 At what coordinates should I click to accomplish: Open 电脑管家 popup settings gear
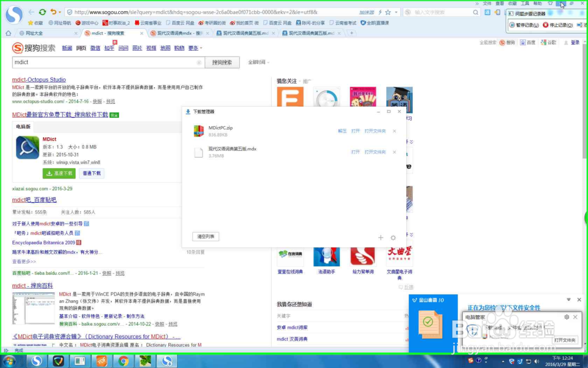pos(567,317)
